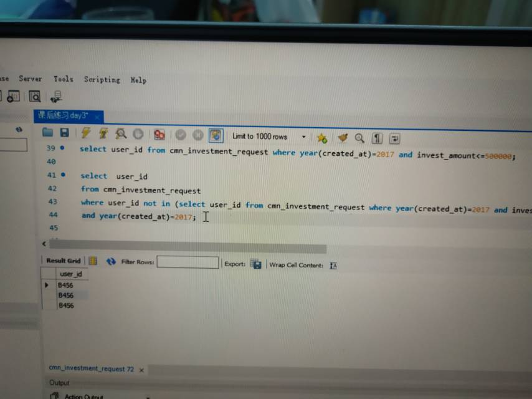This screenshot has width=532, height=399.
Task: Open the Action Output selector
Action: pos(100,397)
